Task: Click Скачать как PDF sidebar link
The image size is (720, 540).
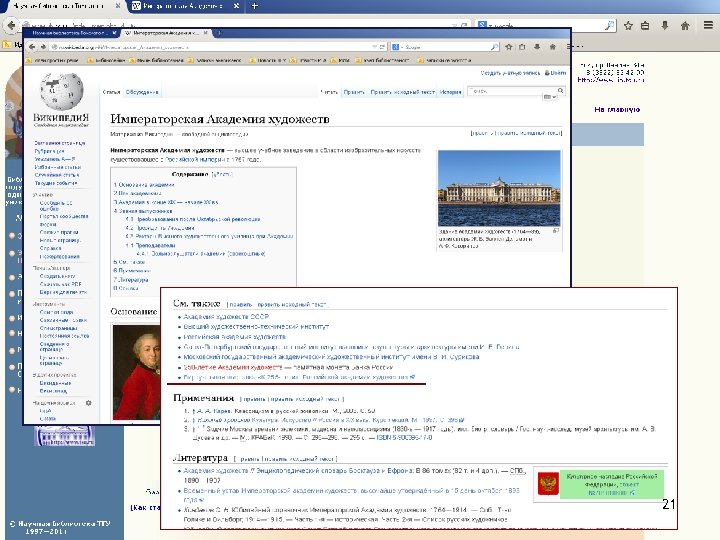Action: [60, 284]
